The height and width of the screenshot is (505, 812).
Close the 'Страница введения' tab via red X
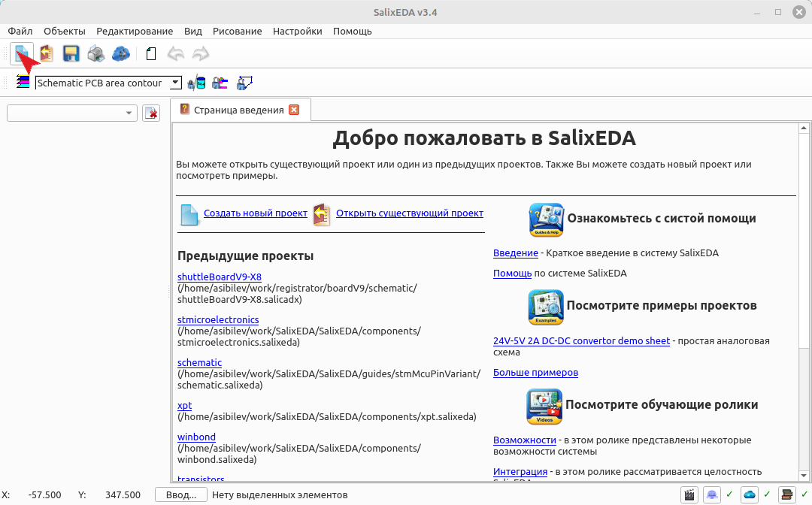tap(294, 110)
